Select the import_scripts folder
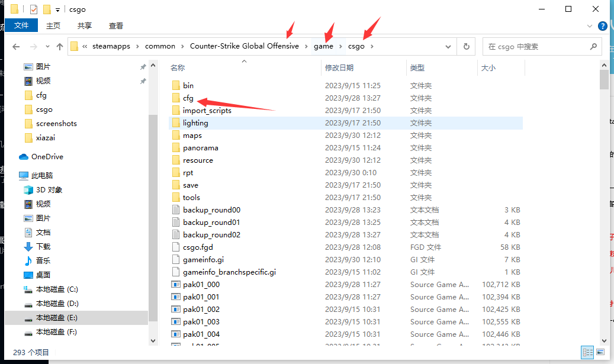This screenshot has height=364, width=614. 207,110
